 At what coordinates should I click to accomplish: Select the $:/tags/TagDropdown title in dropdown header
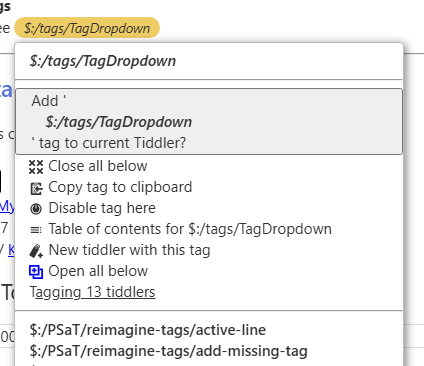tap(103, 61)
